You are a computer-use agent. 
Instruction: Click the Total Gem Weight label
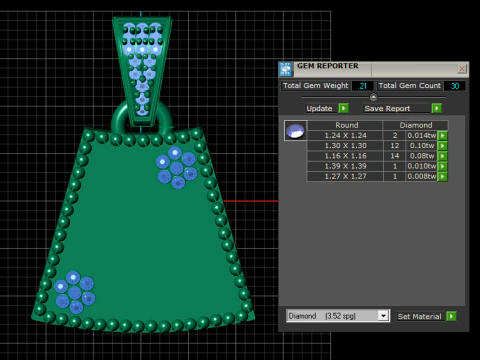tap(315, 86)
